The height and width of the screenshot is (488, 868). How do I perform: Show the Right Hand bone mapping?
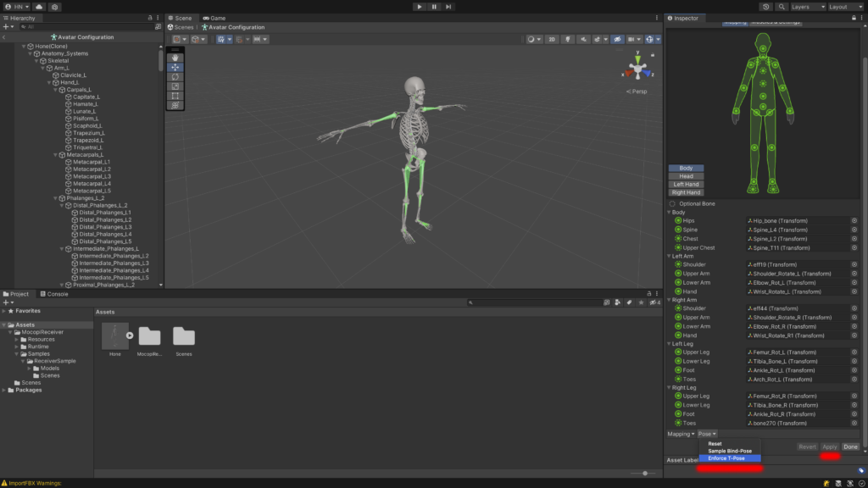[686, 192]
